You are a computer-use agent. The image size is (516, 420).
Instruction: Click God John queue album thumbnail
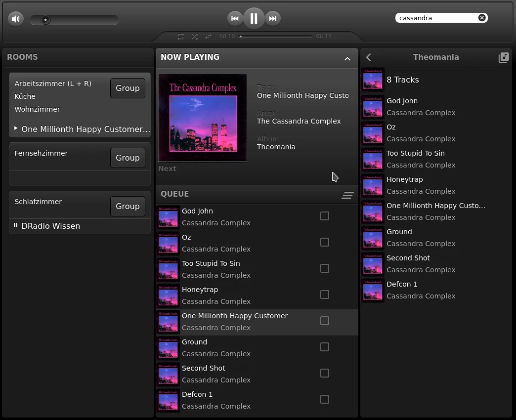[168, 217]
